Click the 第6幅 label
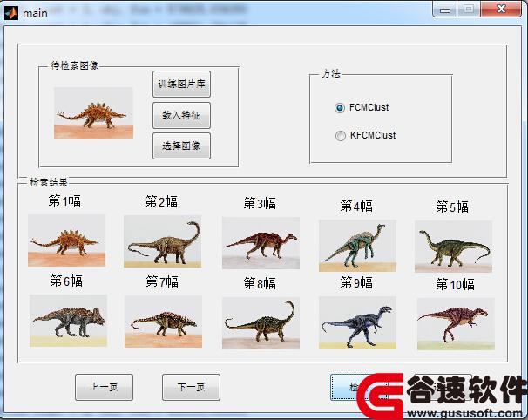The image size is (528, 420). [66, 281]
